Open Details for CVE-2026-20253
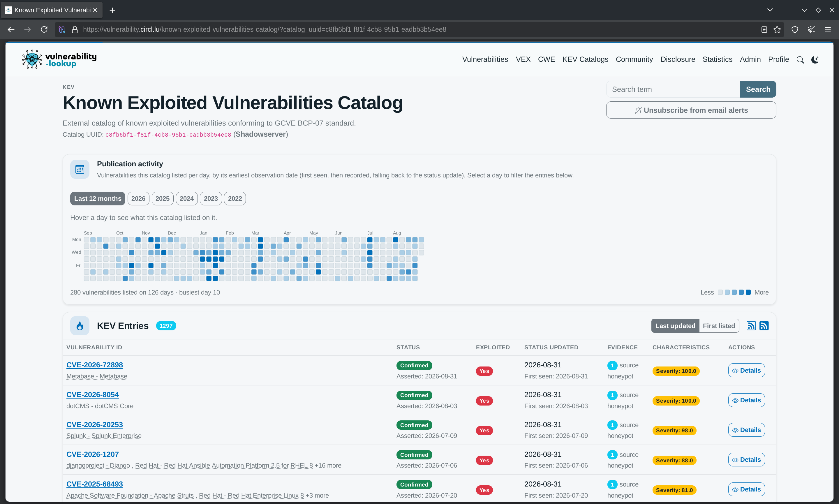839x504 pixels. (746, 430)
